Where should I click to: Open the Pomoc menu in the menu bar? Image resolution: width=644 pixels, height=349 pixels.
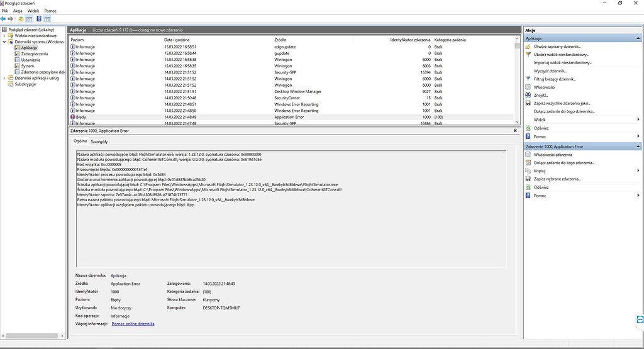[50, 11]
